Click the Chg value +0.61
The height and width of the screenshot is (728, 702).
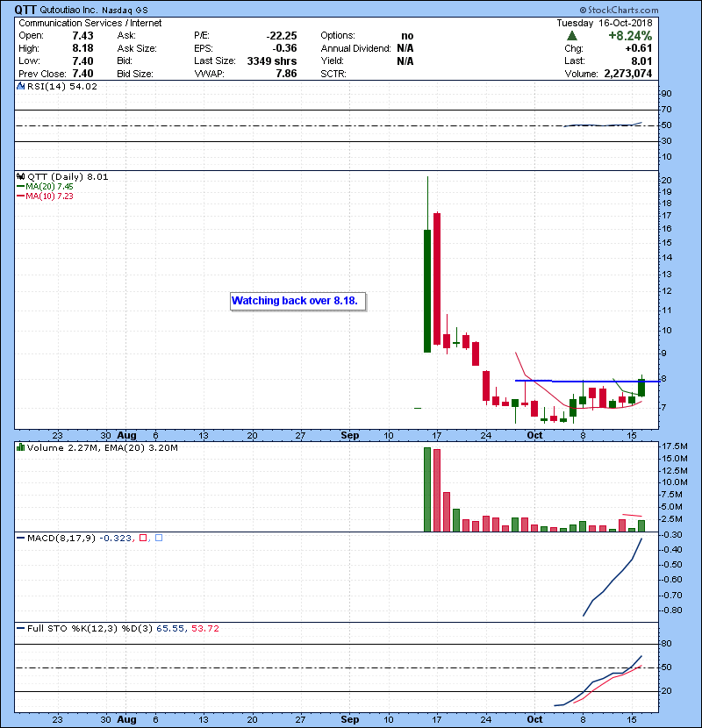[x=638, y=48]
